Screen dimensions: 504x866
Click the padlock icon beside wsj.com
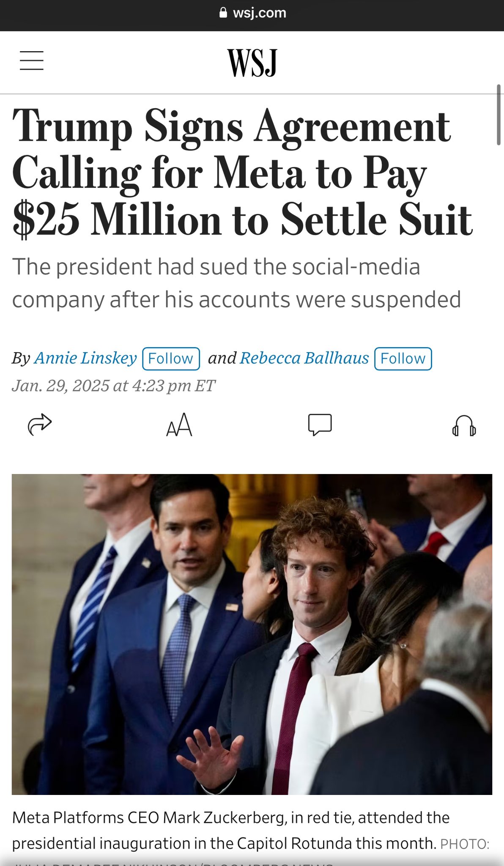pos(223,13)
